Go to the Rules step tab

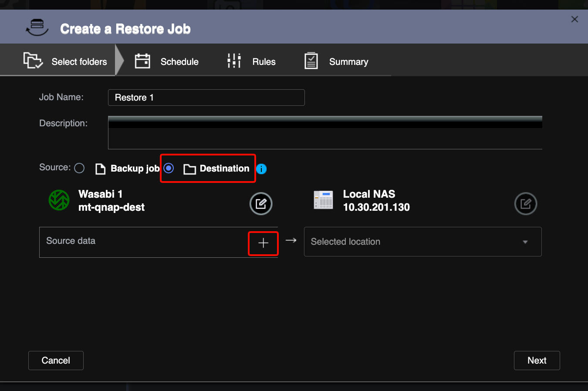[251, 61]
